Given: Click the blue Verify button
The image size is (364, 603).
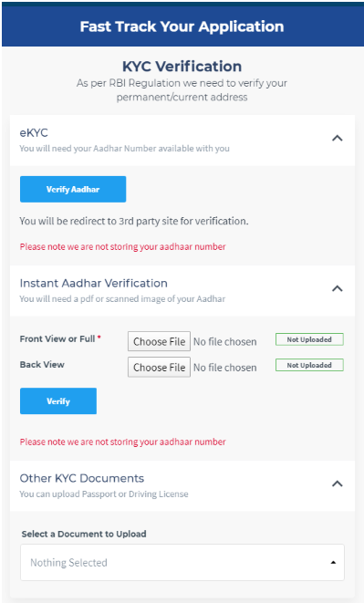Looking at the screenshot, I should pyautogui.click(x=58, y=401).
